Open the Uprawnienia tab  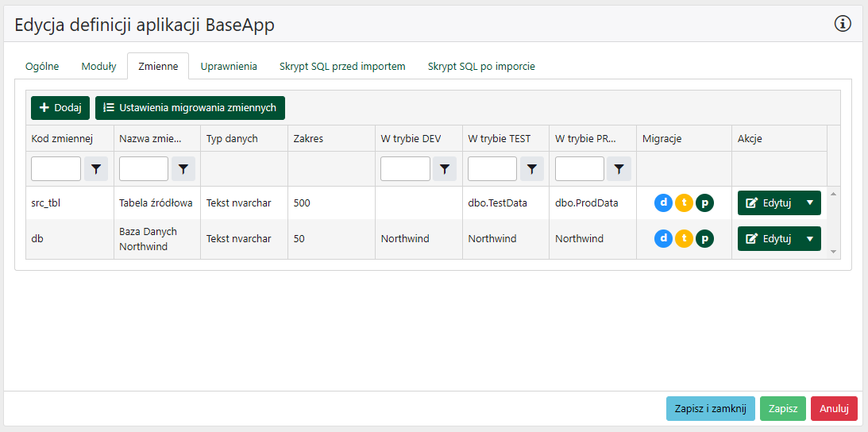pos(229,67)
